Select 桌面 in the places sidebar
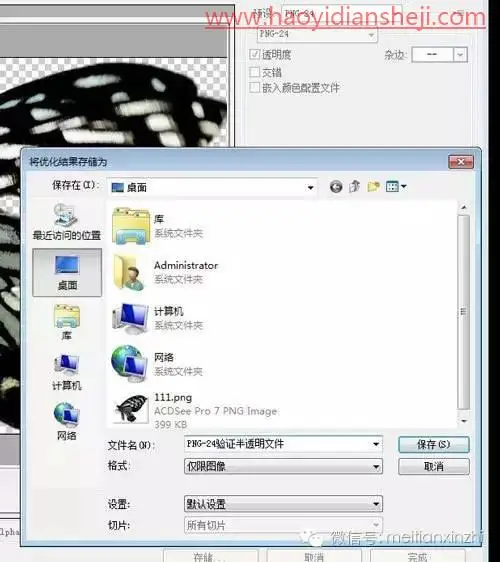Viewport: 500px width, 562px height. (67, 272)
